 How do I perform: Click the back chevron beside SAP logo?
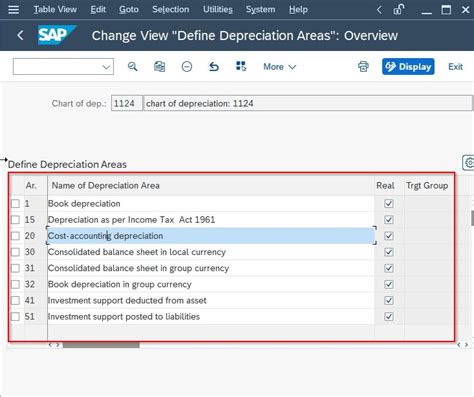(x=20, y=35)
